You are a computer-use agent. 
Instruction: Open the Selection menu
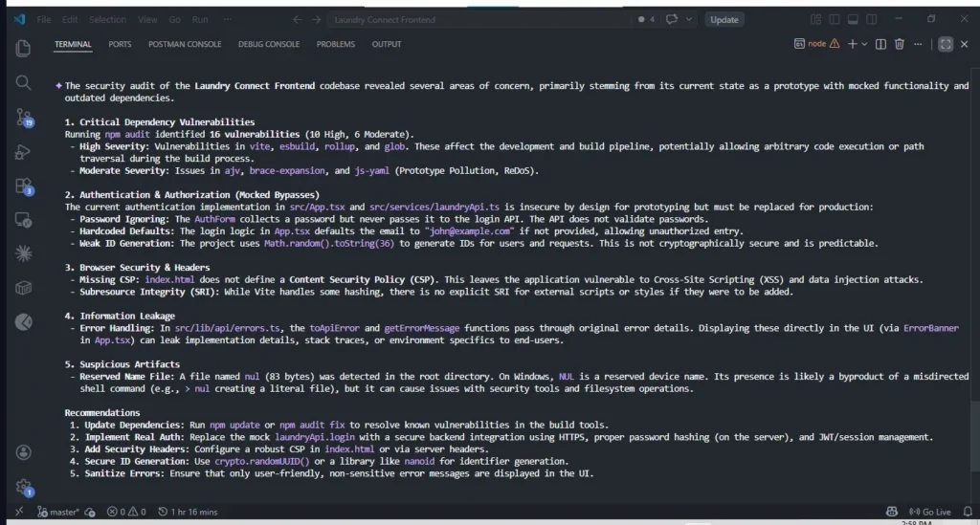107,19
